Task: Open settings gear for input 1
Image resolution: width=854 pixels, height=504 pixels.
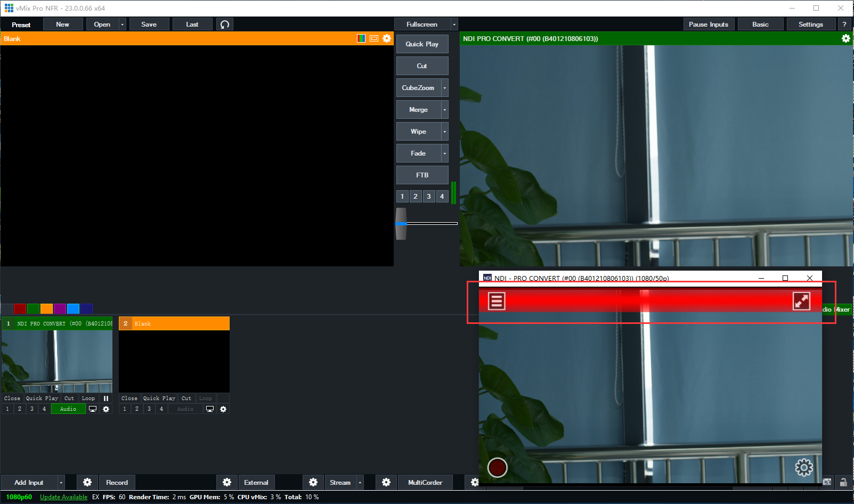Action: [x=106, y=409]
